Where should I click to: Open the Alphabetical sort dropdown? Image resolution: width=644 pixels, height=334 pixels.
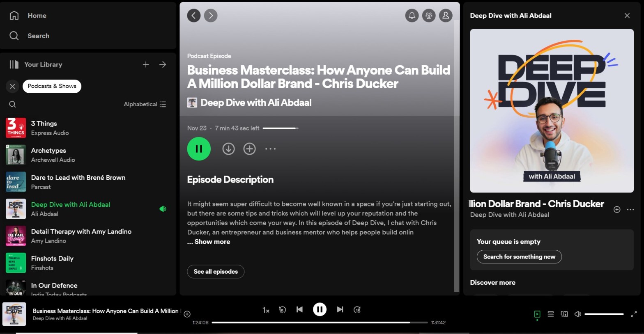(145, 104)
